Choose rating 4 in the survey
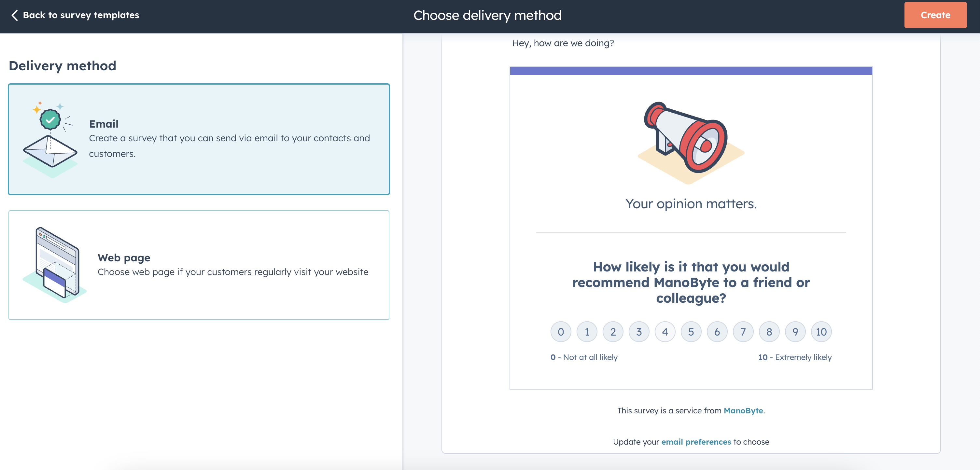980x470 pixels. click(665, 332)
